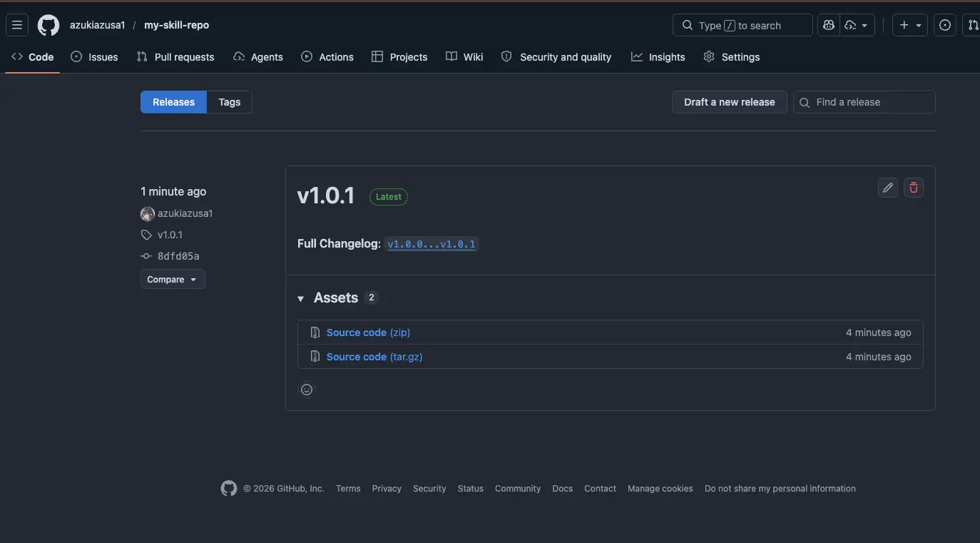The height and width of the screenshot is (543, 980).
Task: Open the dropdown beside the Copilot icon
Action: 857,25
